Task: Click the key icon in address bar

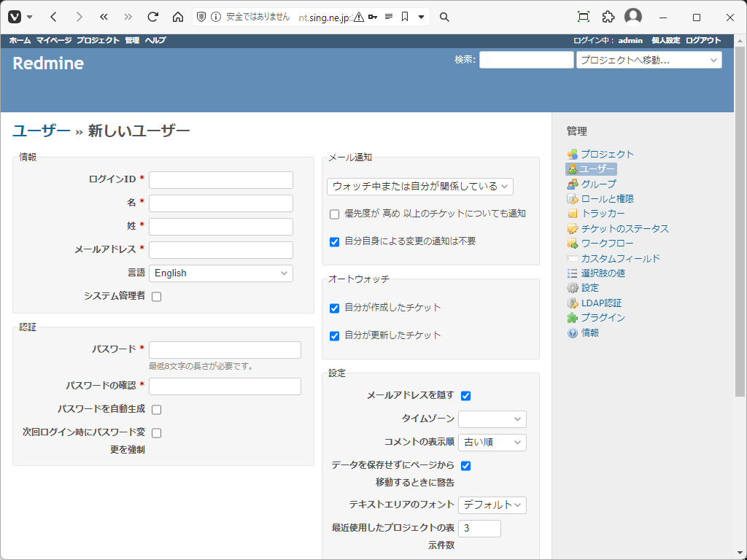Action: [x=373, y=17]
